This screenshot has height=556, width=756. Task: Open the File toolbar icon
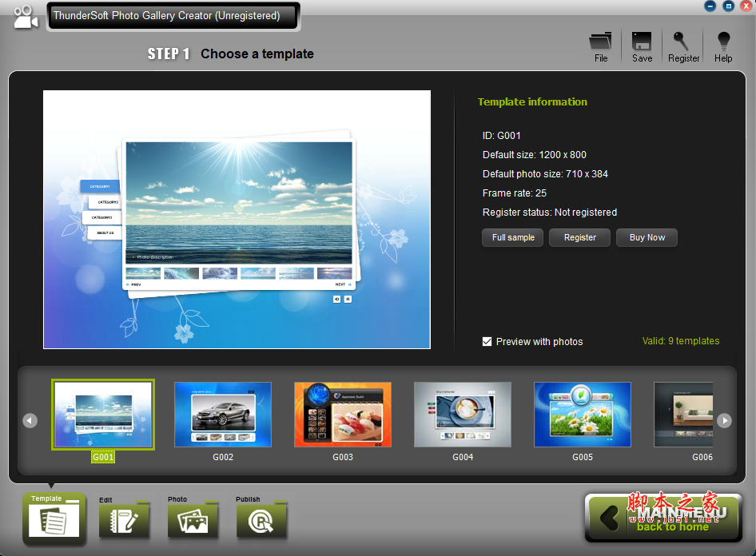(x=600, y=46)
